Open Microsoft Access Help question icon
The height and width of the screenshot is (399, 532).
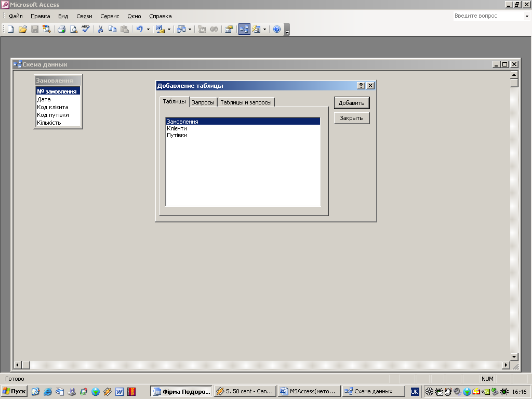(x=277, y=29)
